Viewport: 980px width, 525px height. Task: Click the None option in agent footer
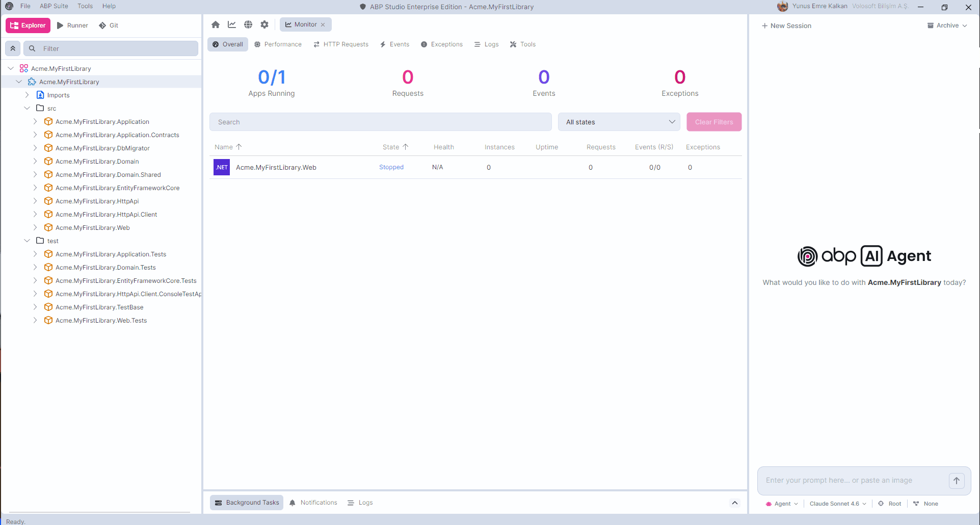click(x=926, y=504)
